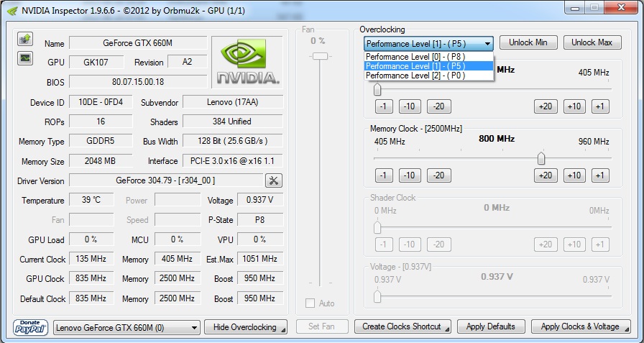
Task: Click the Shader Clock slider handle
Action: (377, 227)
